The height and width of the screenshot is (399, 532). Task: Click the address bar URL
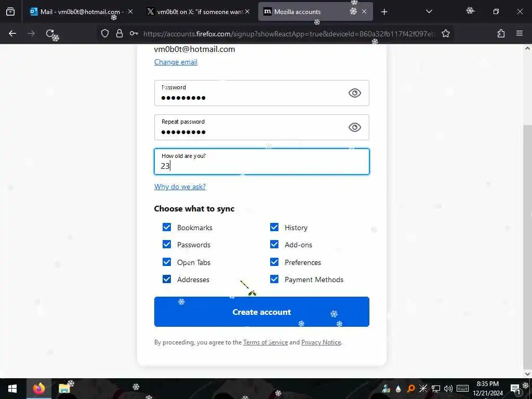[289, 34]
